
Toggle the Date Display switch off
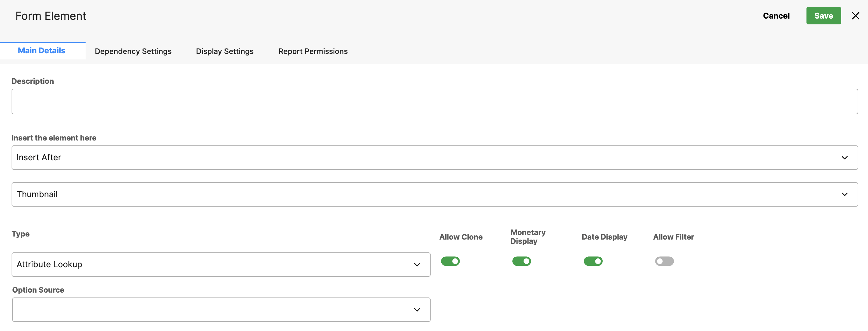point(593,261)
